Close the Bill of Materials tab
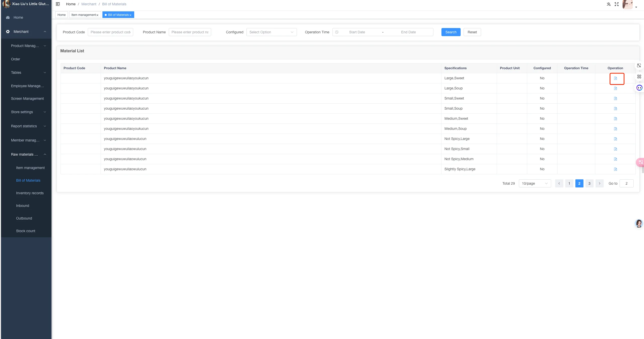Viewport: 644px width, 339px height. point(130,15)
